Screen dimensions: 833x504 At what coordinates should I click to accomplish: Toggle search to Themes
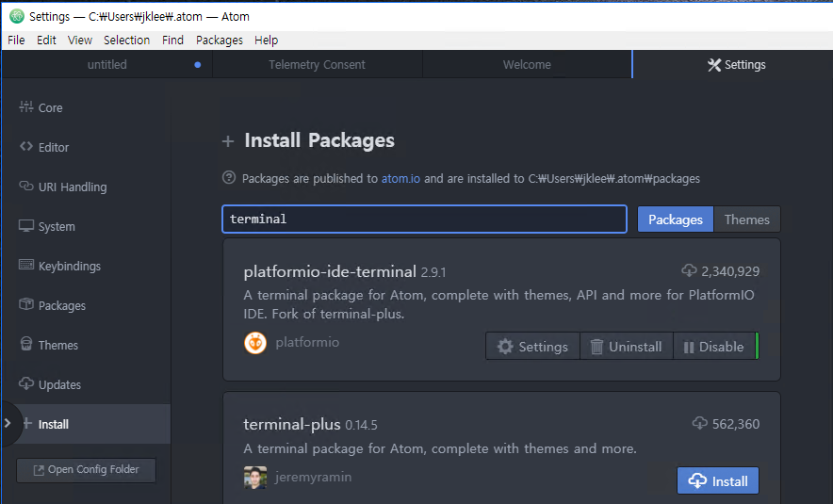click(x=746, y=219)
